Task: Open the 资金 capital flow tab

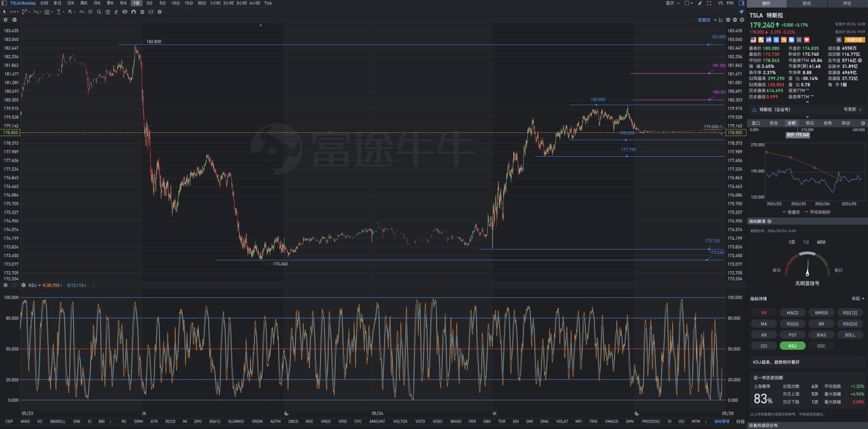Action: pos(774,123)
